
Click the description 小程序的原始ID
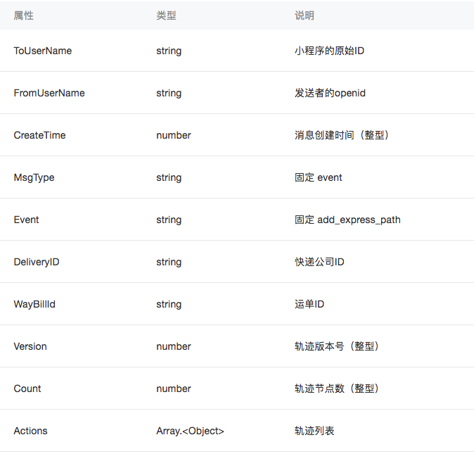point(329,51)
